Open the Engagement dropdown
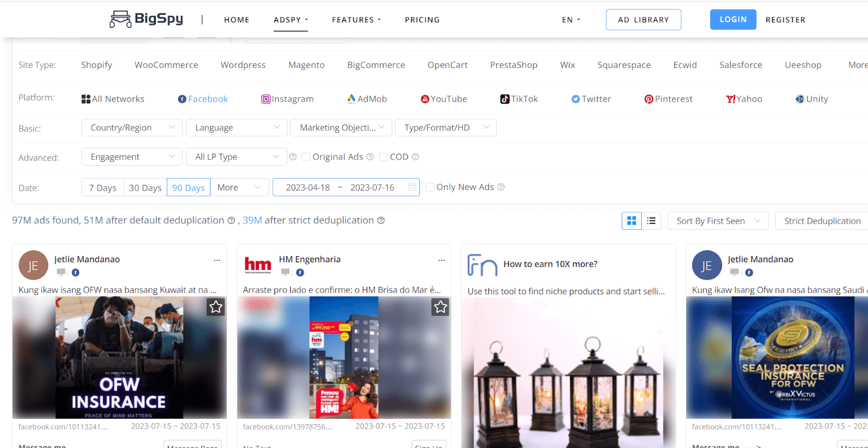868x448 pixels. (132, 157)
